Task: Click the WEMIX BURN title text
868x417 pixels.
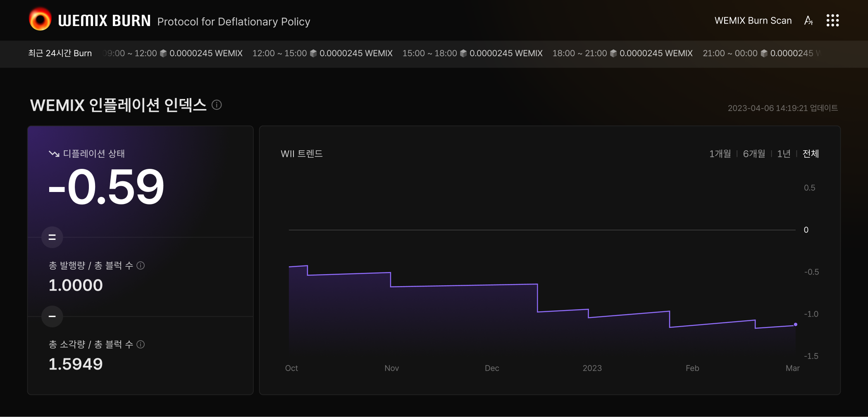Action: [104, 21]
